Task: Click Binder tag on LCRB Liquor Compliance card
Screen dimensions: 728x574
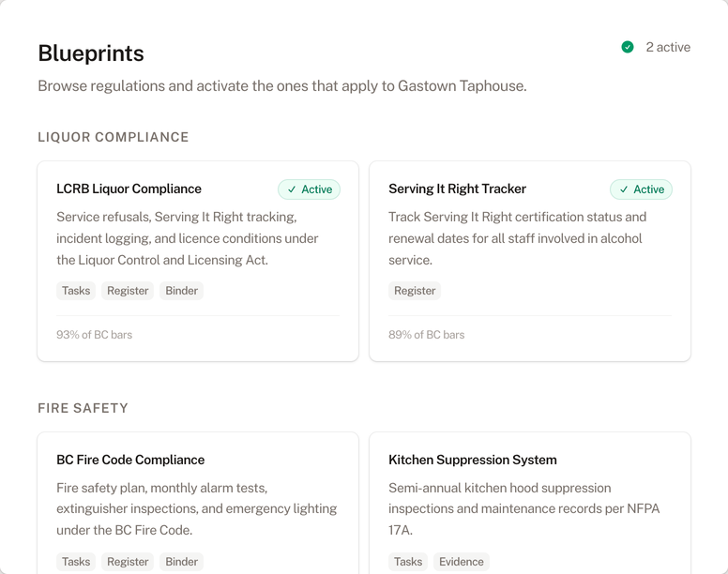Action: 181,291
